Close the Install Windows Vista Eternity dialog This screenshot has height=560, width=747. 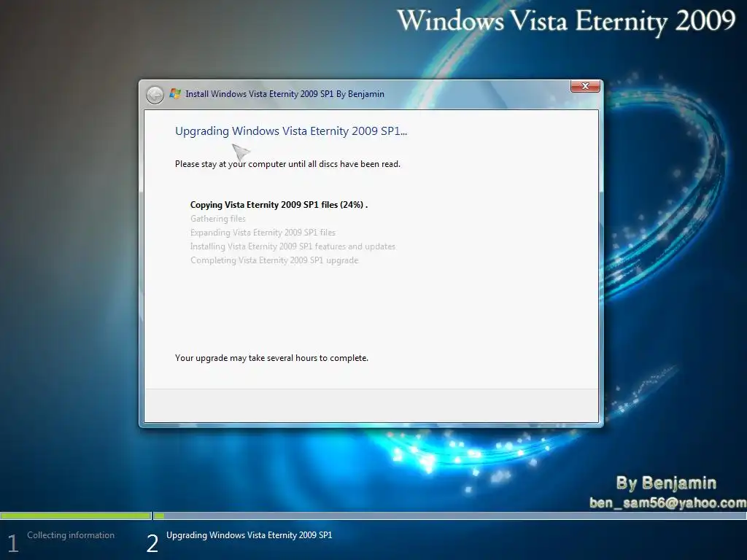(585, 86)
